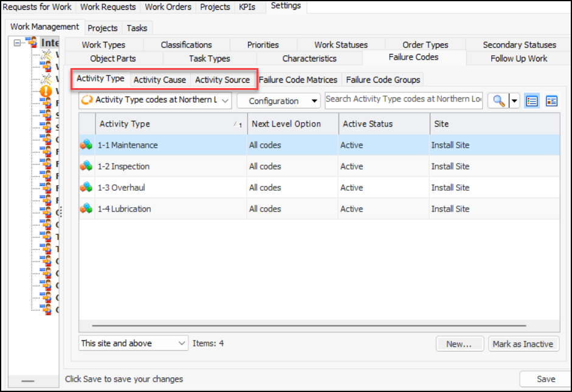Open the Activity Cause tab
The width and height of the screenshot is (572, 392).
[x=160, y=80]
